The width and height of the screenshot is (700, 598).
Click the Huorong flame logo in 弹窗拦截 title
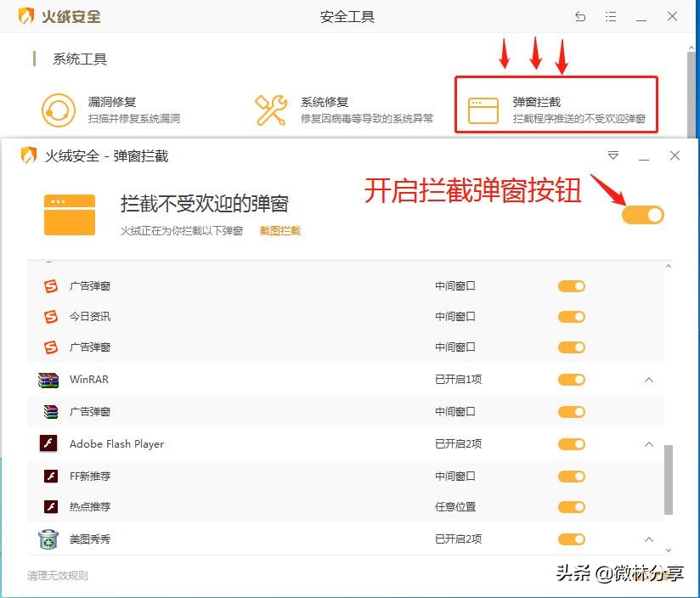pyautogui.click(x=29, y=155)
